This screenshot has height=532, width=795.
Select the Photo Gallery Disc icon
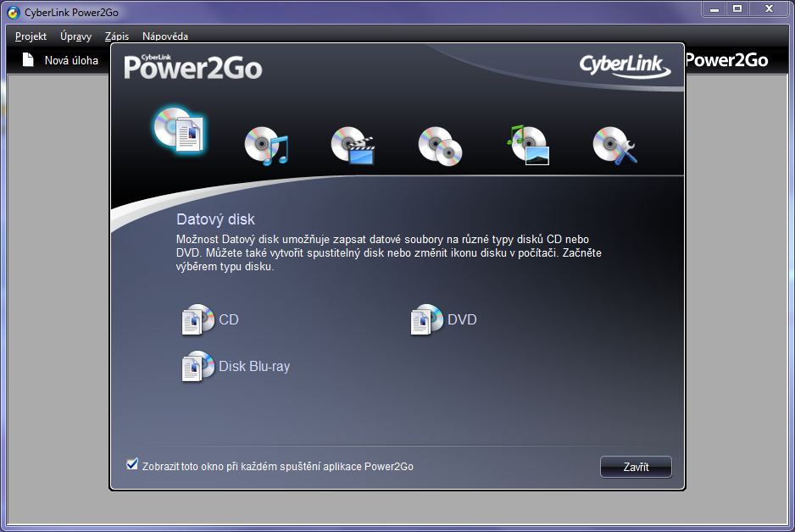(528, 145)
